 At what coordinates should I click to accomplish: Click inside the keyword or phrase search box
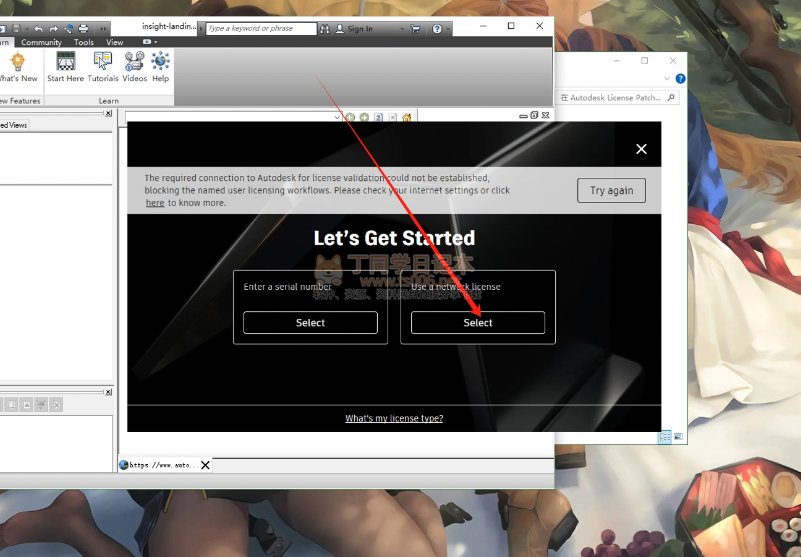[x=261, y=29]
